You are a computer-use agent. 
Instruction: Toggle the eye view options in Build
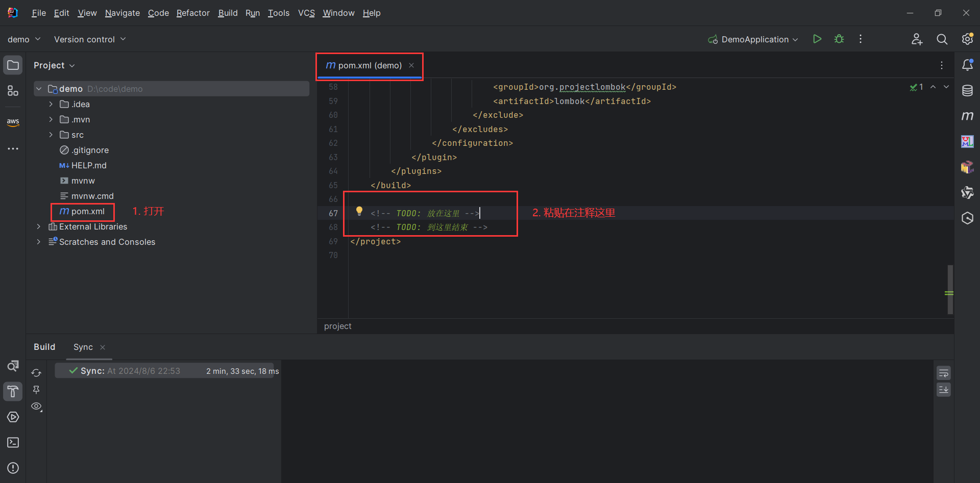(x=36, y=406)
